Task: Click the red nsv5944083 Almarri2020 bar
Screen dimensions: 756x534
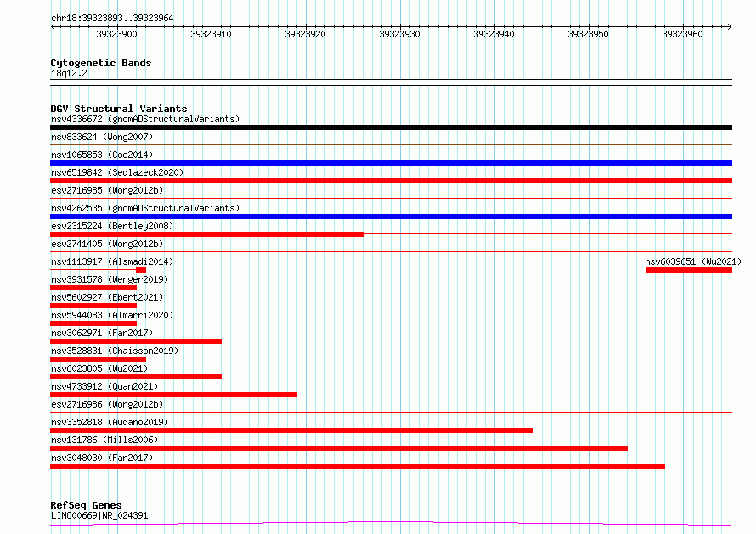Action: tap(93, 323)
